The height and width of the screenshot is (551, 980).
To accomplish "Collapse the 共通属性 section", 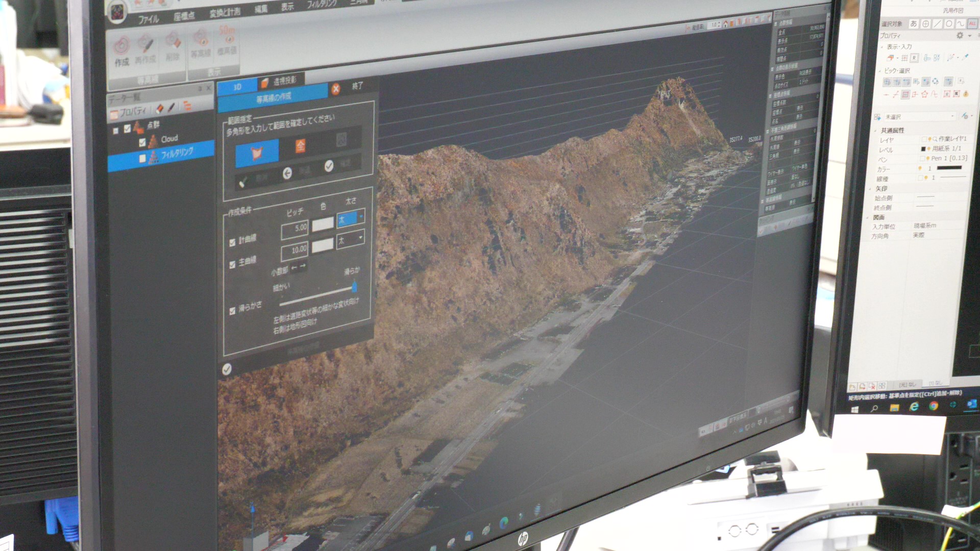I will pos(876,131).
